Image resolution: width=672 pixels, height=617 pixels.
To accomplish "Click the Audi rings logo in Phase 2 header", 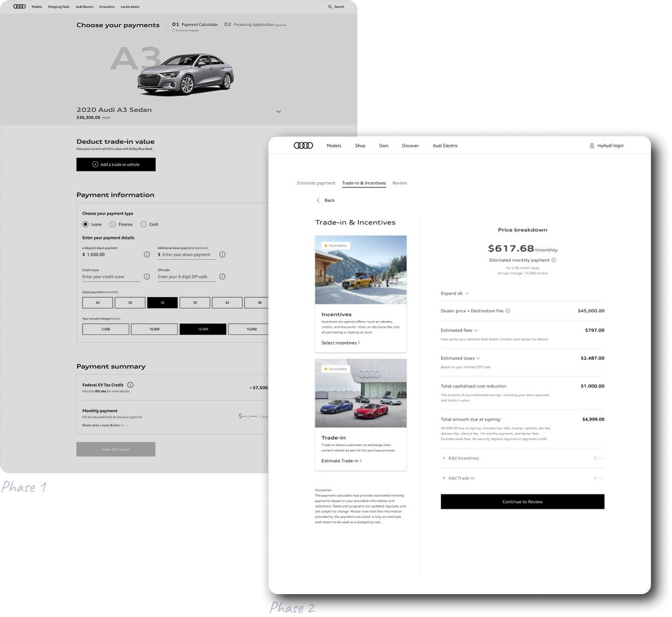I will click(x=303, y=146).
